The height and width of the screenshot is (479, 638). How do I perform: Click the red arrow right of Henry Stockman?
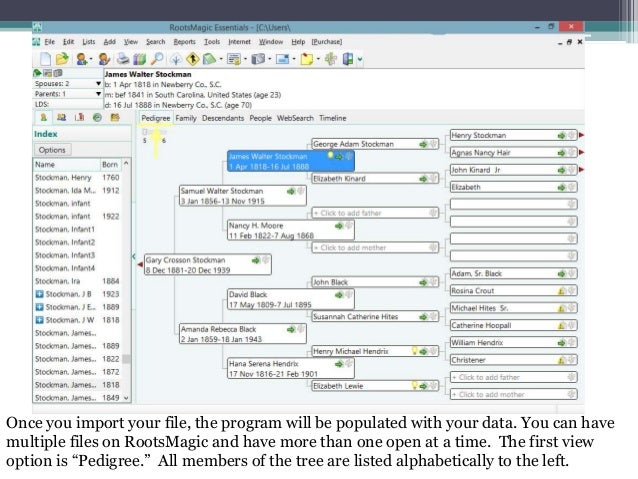[581, 134]
